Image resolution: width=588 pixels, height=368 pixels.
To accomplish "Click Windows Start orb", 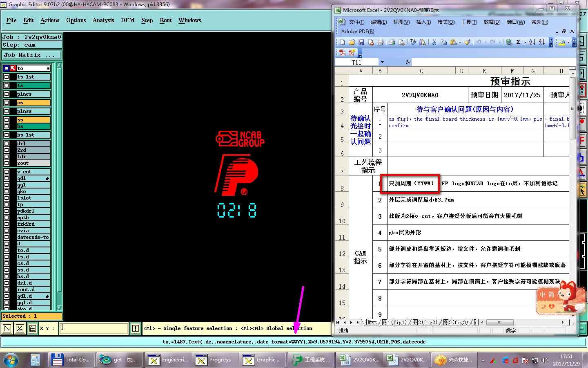I will click(x=11, y=360).
